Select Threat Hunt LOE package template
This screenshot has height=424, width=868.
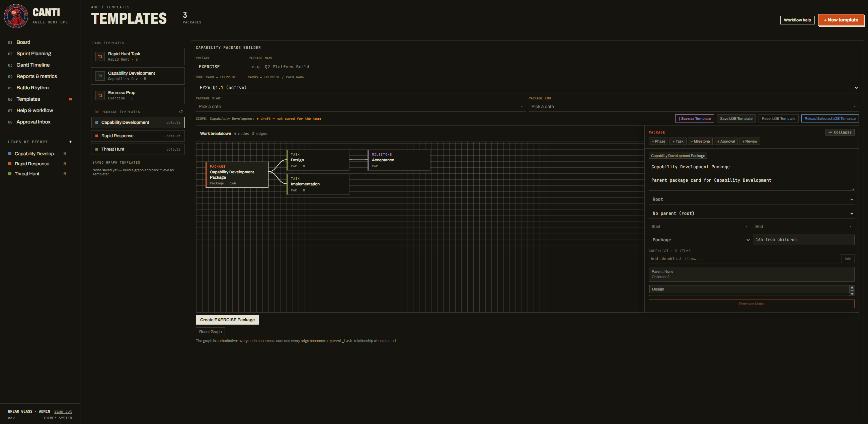coord(138,149)
